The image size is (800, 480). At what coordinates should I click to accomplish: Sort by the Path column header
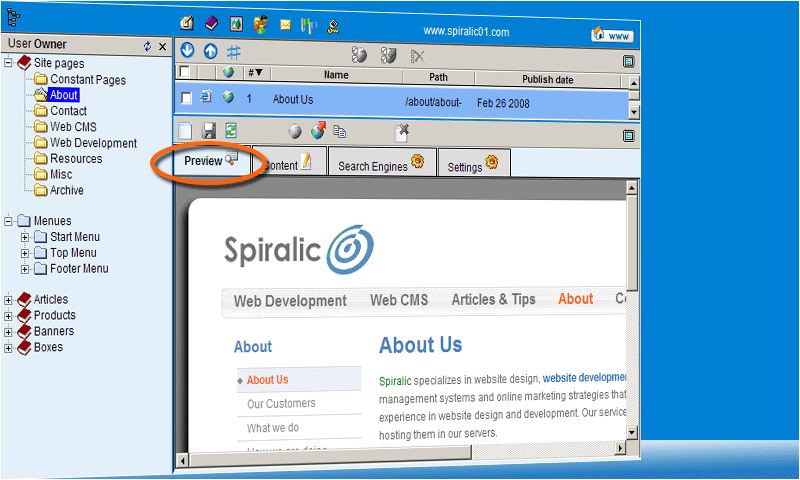click(x=438, y=77)
